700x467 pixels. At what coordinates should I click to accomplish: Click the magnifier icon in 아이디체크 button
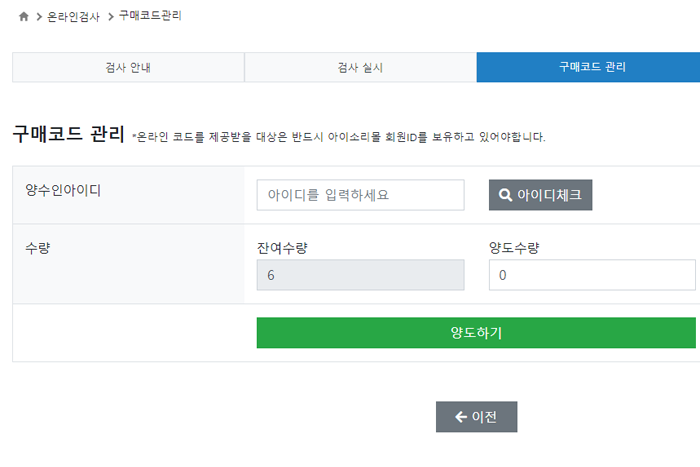coord(505,195)
